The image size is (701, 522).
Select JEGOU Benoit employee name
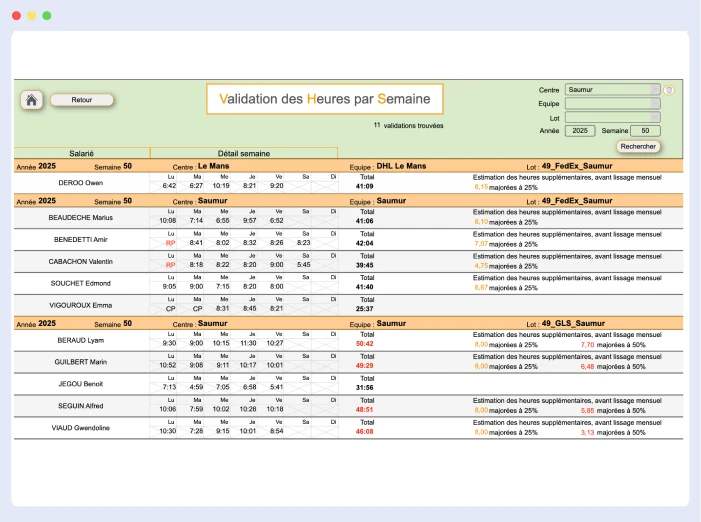[82, 383]
